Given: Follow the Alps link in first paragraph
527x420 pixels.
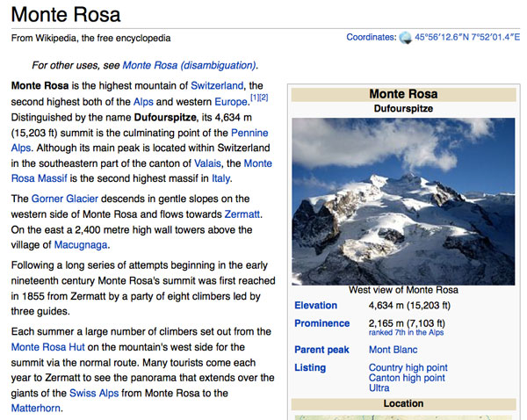Looking at the screenshot, I should tap(143, 102).
